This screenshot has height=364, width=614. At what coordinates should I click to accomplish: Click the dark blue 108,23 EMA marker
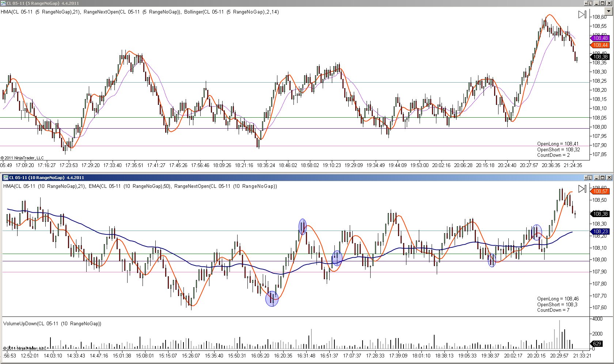tap(600, 231)
